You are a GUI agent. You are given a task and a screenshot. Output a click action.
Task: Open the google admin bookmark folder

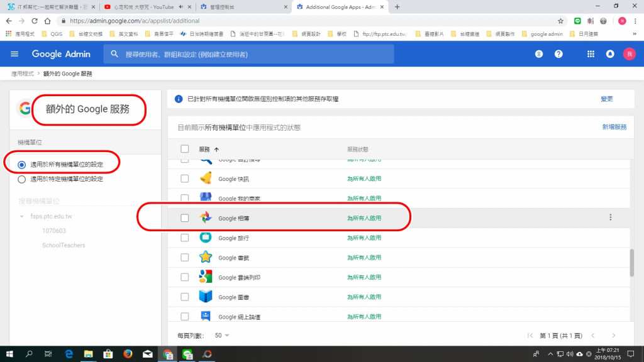click(x=542, y=34)
